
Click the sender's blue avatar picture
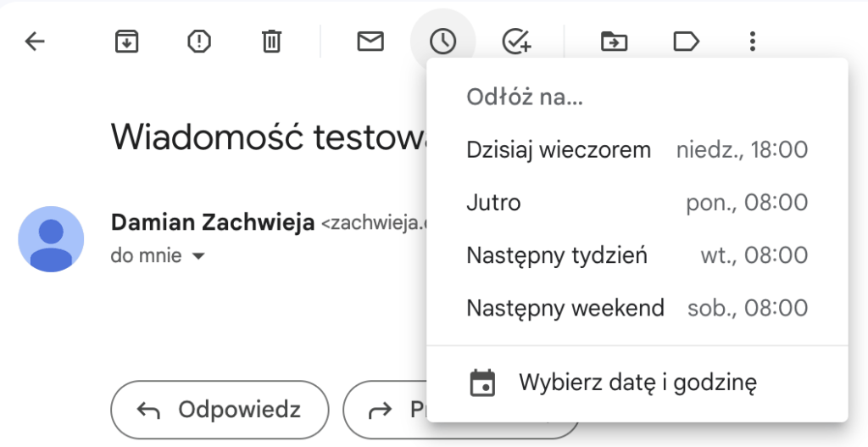51,239
